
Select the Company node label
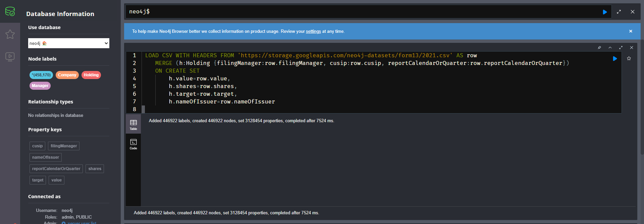(x=67, y=75)
